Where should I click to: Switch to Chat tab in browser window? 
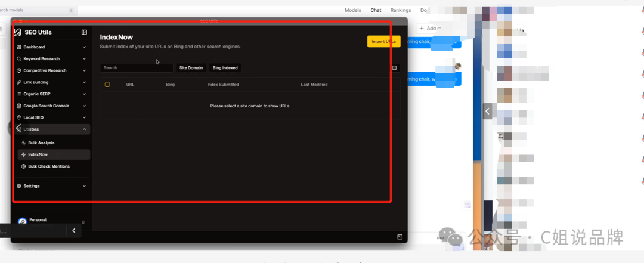coord(376,10)
